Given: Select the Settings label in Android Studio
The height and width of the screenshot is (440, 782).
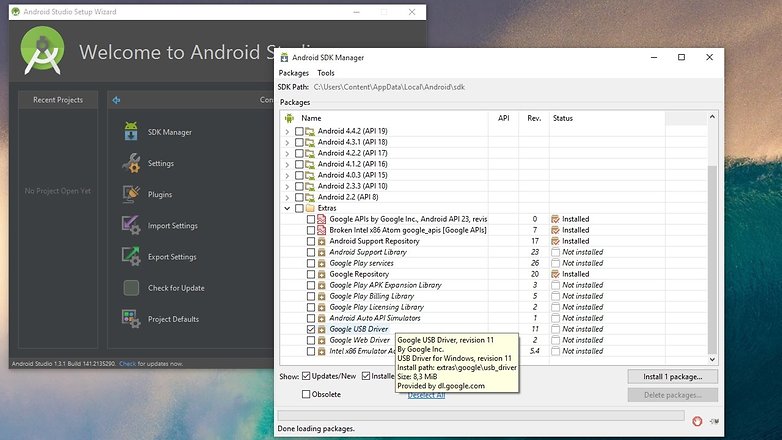Looking at the screenshot, I should [x=161, y=163].
